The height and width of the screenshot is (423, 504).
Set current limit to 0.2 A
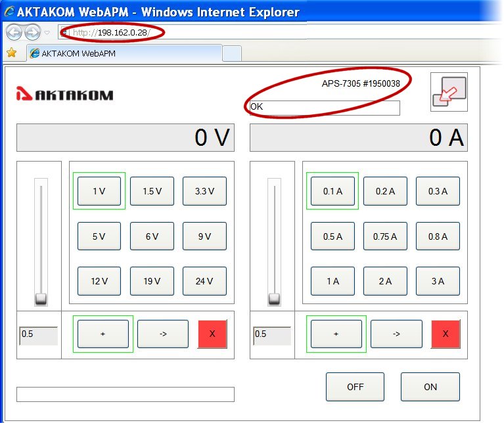click(x=385, y=191)
